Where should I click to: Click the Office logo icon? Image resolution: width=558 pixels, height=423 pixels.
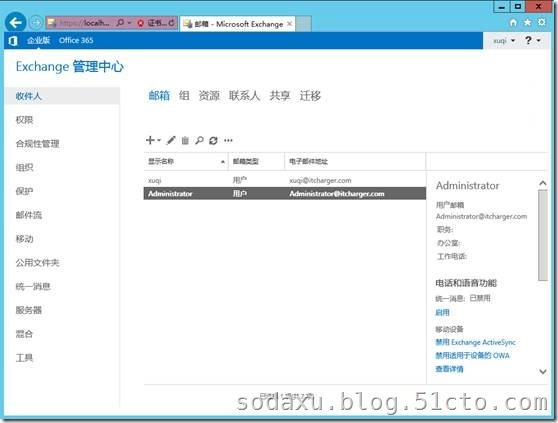pos(13,41)
